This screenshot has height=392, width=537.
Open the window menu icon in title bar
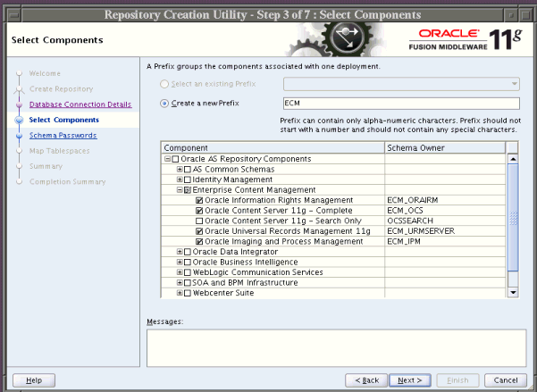click(x=14, y=15)
